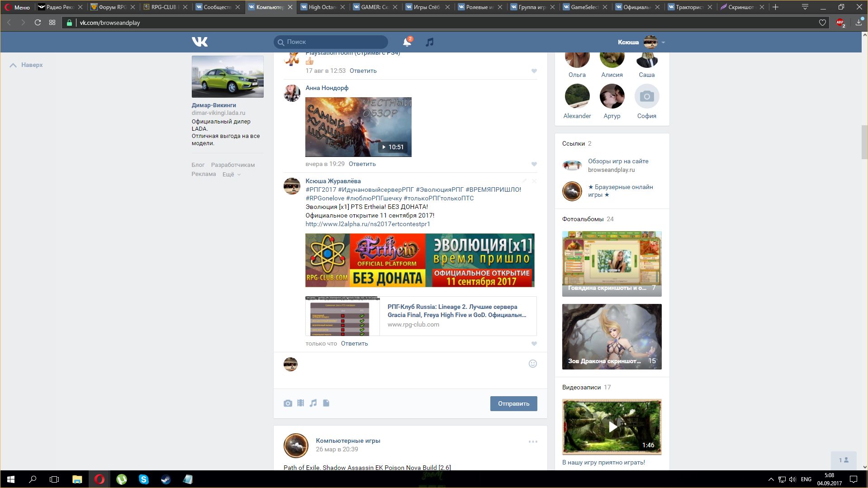Viewport: 868px width, 488px height.
Task: Click the AdBlock extension icon
Action: pos(840,23)
